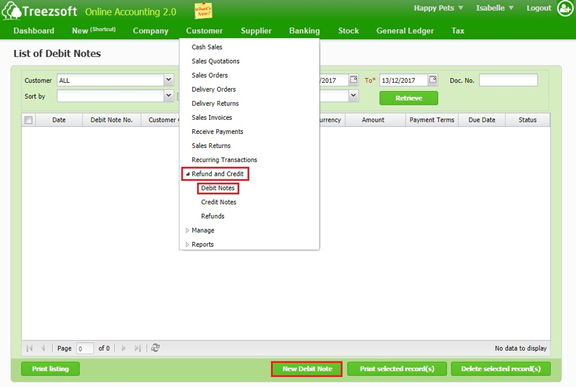The height and width of the screenshot is (387, 576).
Task: Select Sales Returns menu entry
Action: 211,145
